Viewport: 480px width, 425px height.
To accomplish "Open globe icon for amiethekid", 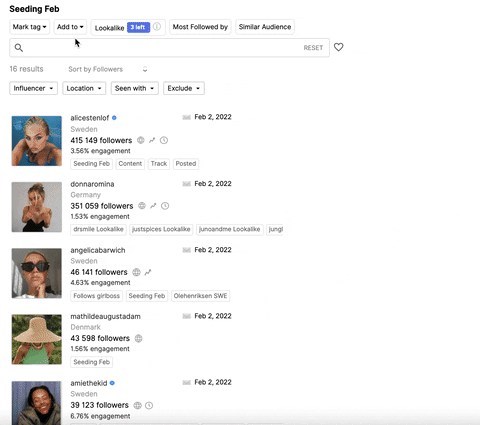I will [137, 405].
